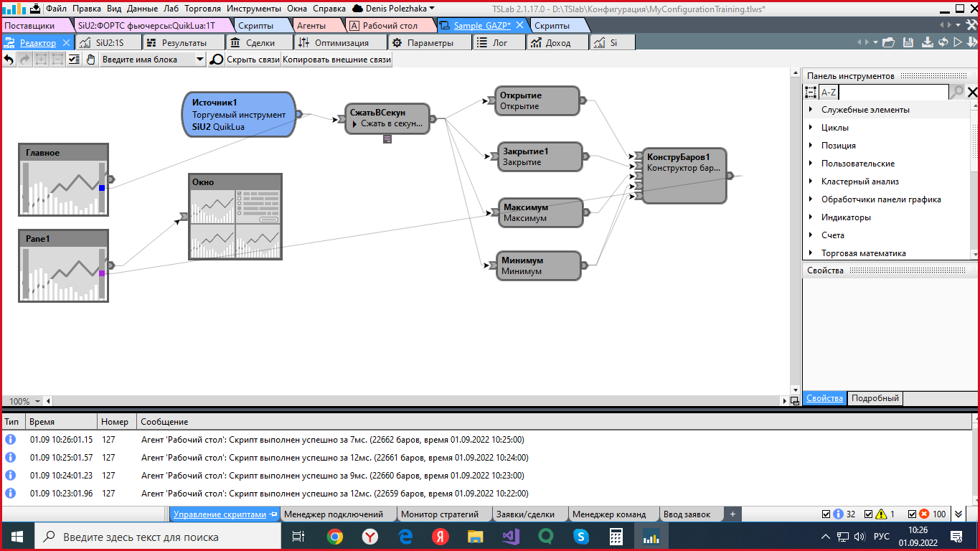The height and width of the screenshot is (551, 980).
Task: Toggle the warning messages checkbox
Action: pyautogui.click(x=869, y=514)
